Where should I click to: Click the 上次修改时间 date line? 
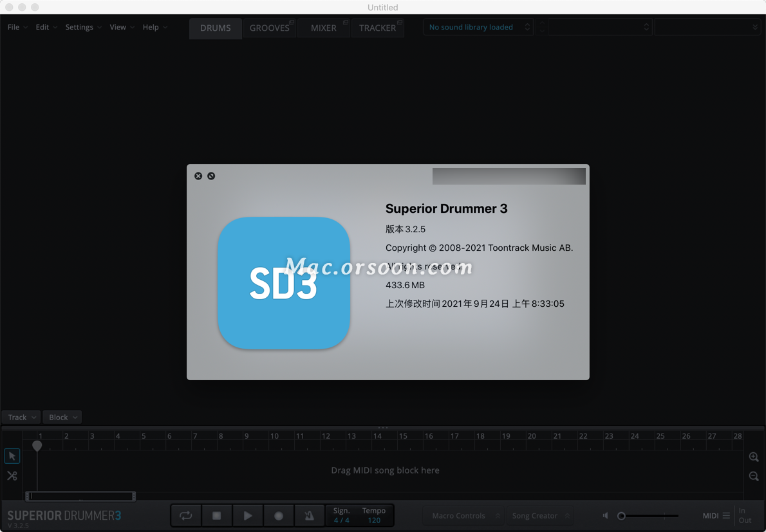(x=475, y=304)
